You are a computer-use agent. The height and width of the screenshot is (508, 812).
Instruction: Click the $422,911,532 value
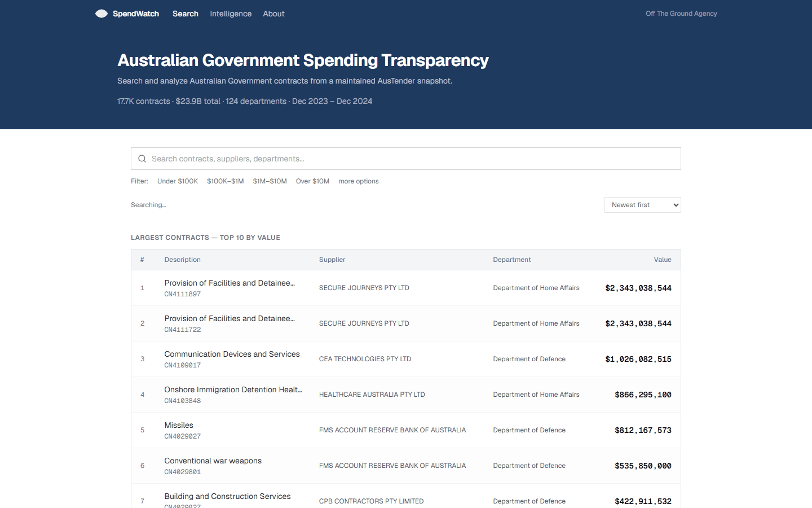tap(643, 501)
